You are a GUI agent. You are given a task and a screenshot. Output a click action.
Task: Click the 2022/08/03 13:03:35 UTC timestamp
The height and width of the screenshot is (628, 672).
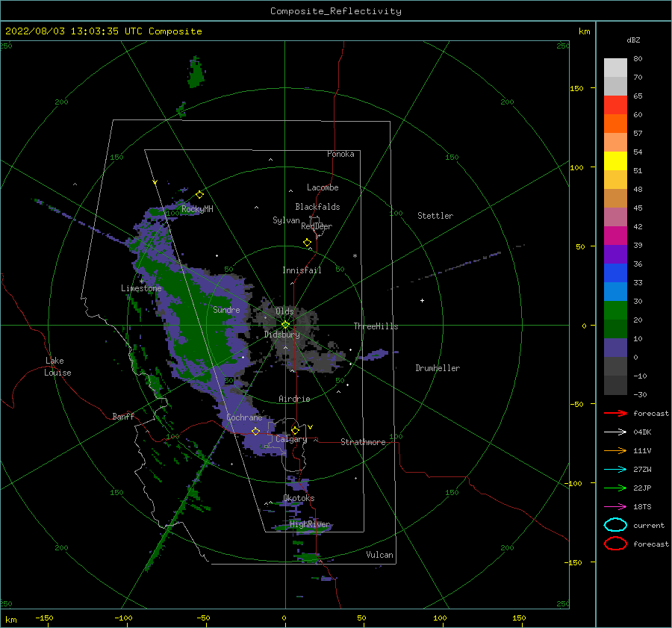[x=74, y=31]
